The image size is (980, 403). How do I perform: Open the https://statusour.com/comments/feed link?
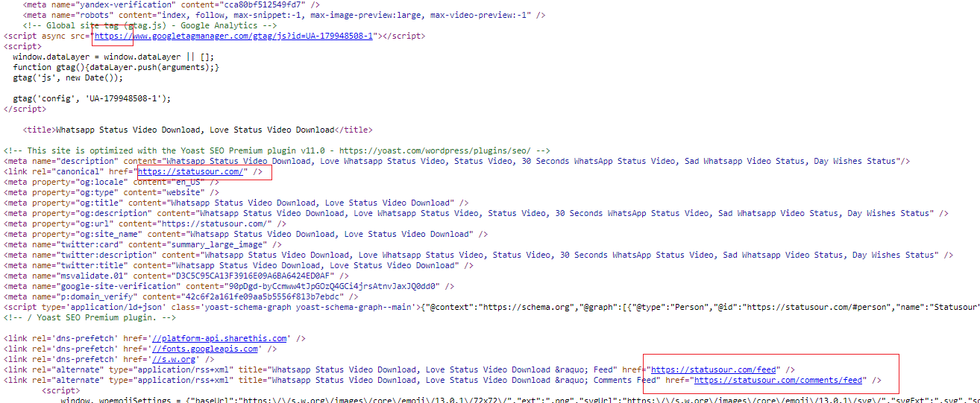[x=779, y=380]
